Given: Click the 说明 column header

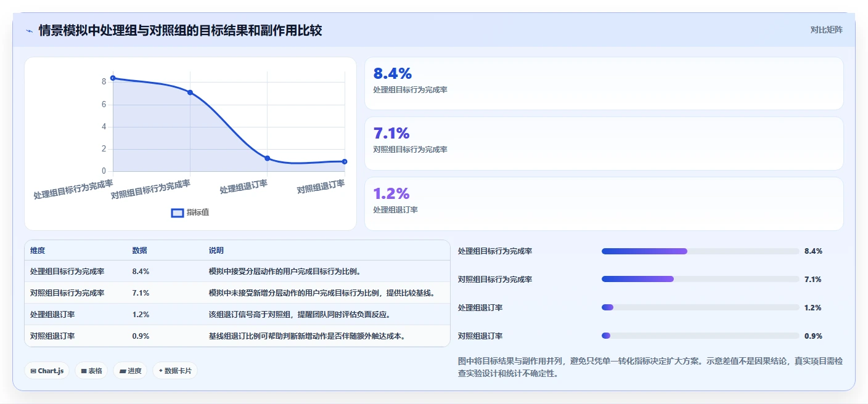Looking at the screenshot, I should tap(216, 251).
